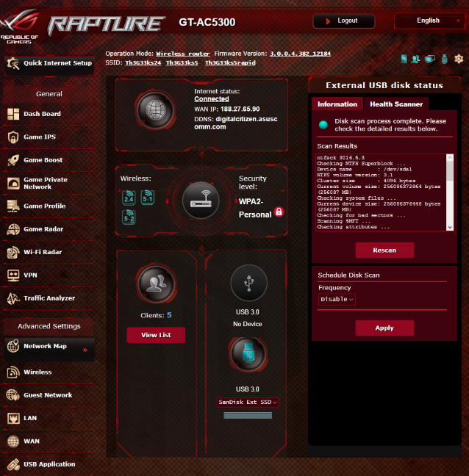Click the Connected internet status link
The width and height of the screenshot is (469, 476).
212,99
